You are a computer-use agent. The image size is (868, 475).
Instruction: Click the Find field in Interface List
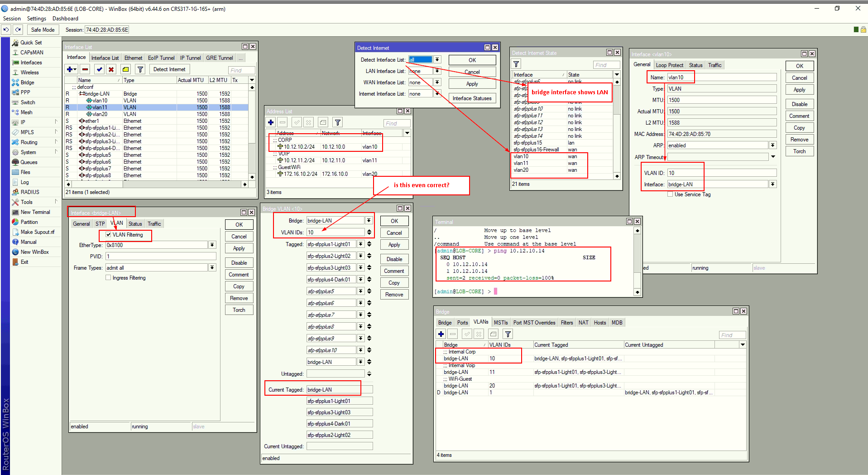click(241, 70)
